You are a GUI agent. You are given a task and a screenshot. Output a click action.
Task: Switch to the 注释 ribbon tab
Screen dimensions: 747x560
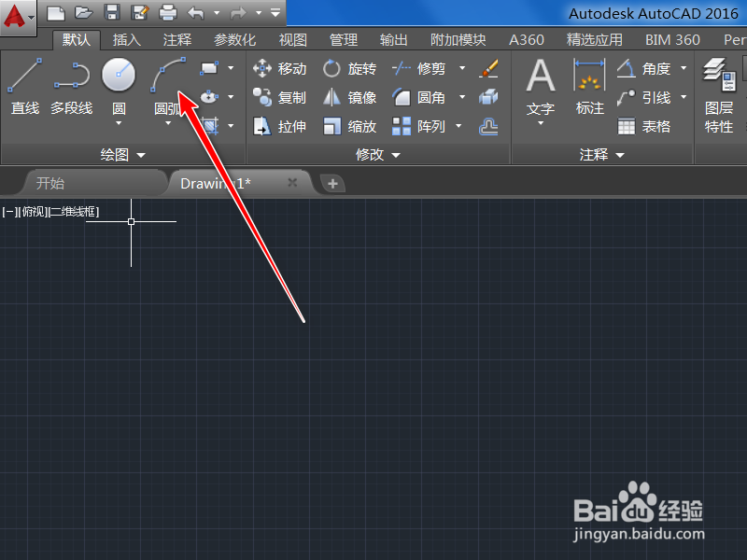coord(177,40)
